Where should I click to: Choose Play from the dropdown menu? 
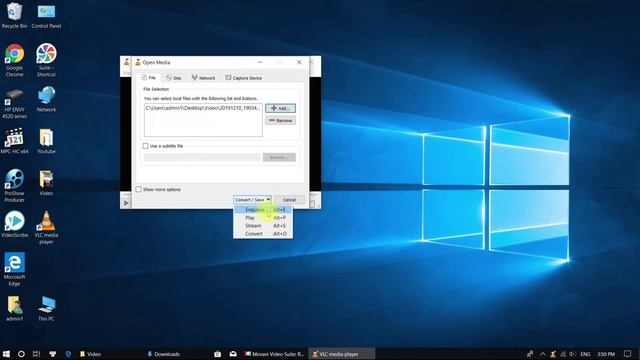point(263,218)
